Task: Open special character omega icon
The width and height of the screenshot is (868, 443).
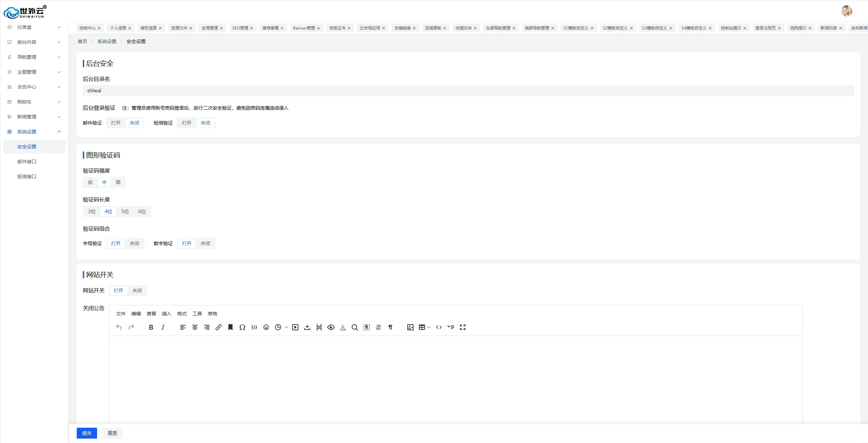Action: click(x=242, y=327)
